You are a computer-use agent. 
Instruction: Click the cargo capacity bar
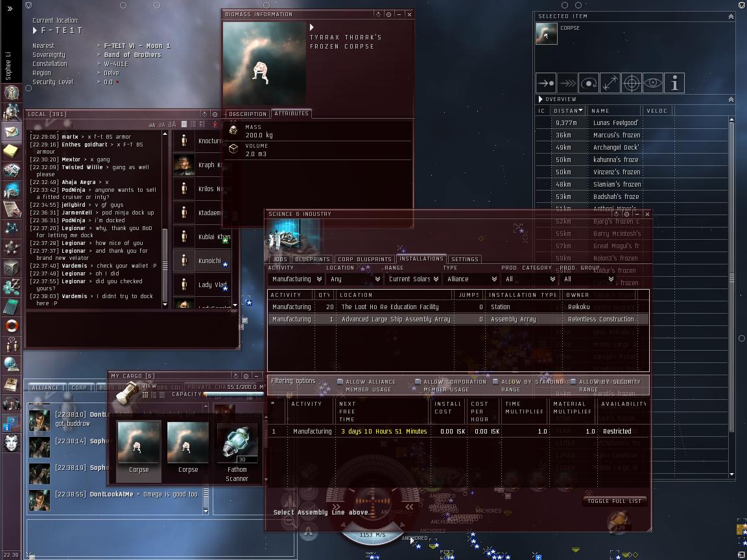click(x=233, y=394)
